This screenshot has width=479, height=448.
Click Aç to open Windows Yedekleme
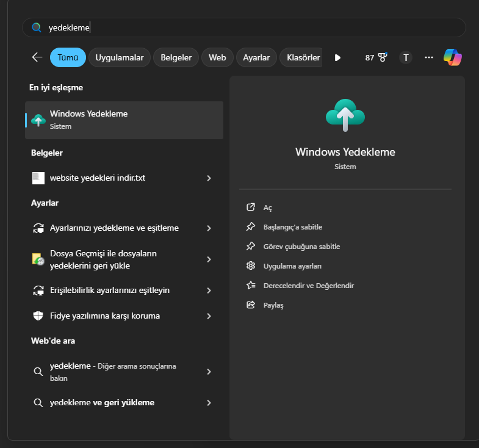267,208
